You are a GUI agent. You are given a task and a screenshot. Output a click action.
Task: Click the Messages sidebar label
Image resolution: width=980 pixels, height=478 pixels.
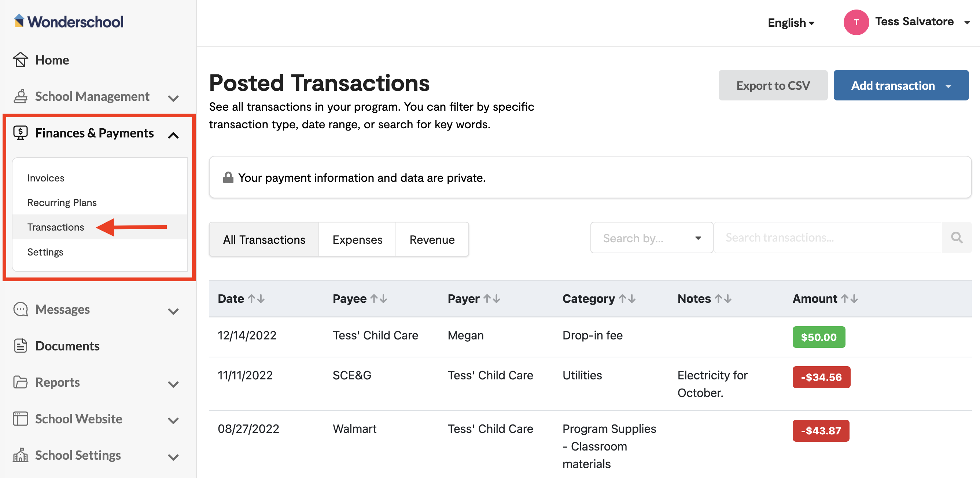(x=62, y=309)
